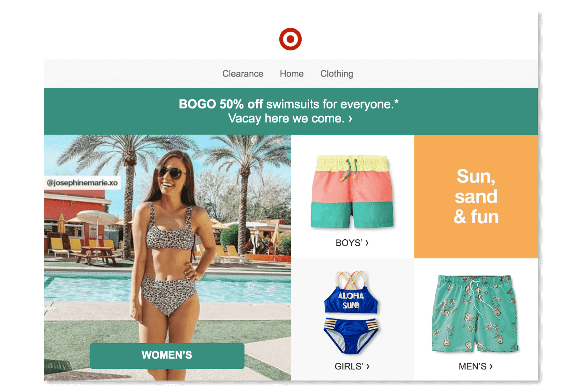Click the chevron next to MEN'S
This screenshot has width=581, height=392.
[491, 366]
